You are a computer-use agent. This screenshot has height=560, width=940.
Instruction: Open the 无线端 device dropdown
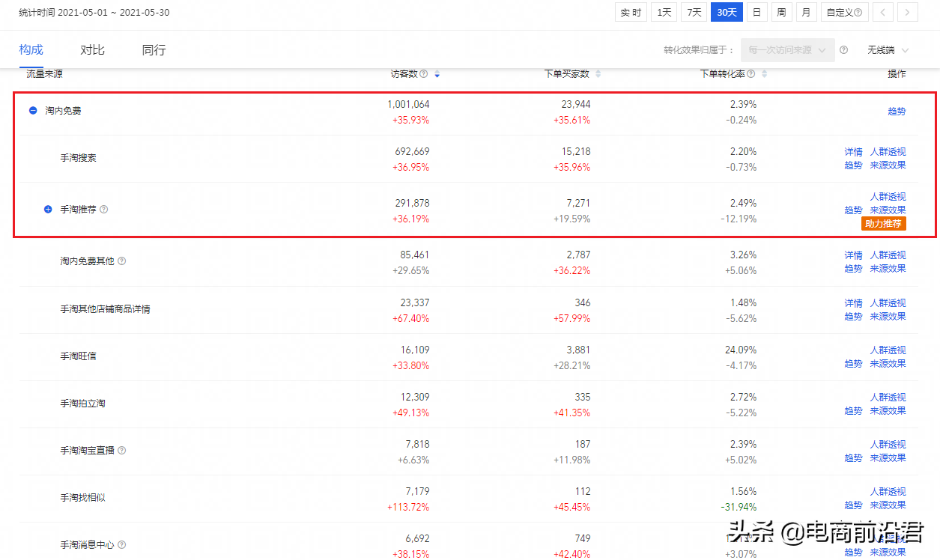[888, 50]
